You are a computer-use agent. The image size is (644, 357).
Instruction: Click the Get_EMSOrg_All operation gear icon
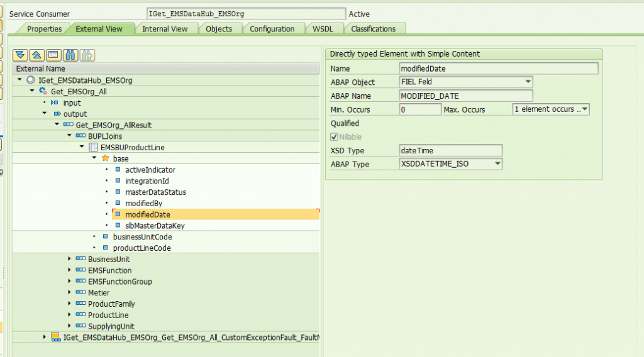pyautogui.click(x=43, y=91)
